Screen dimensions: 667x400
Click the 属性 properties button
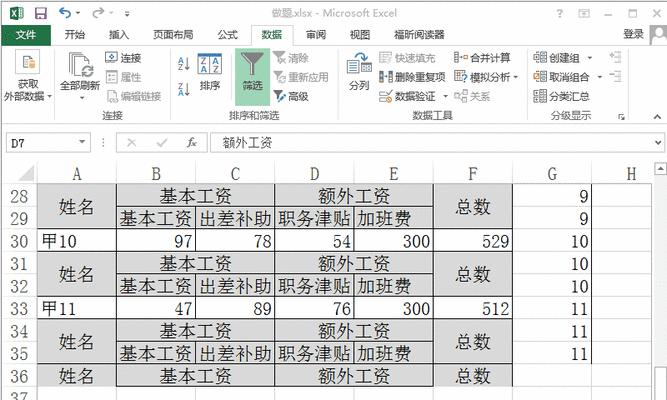pos(123,77)
